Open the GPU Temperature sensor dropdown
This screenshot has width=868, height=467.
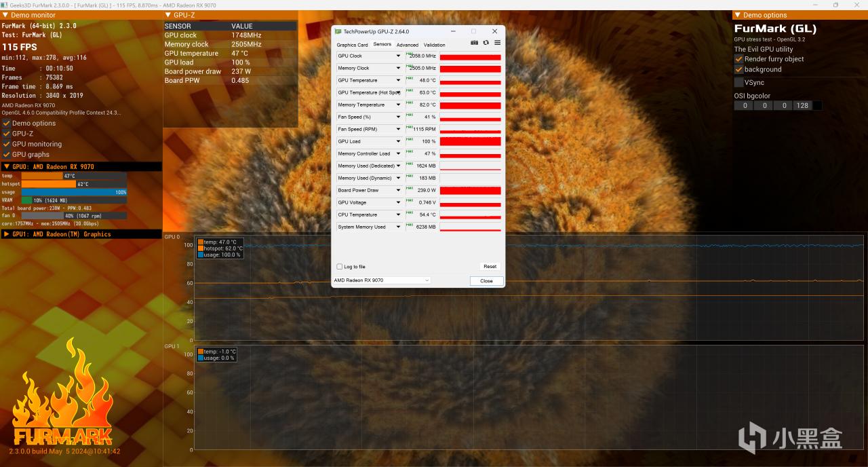point(398,81)
